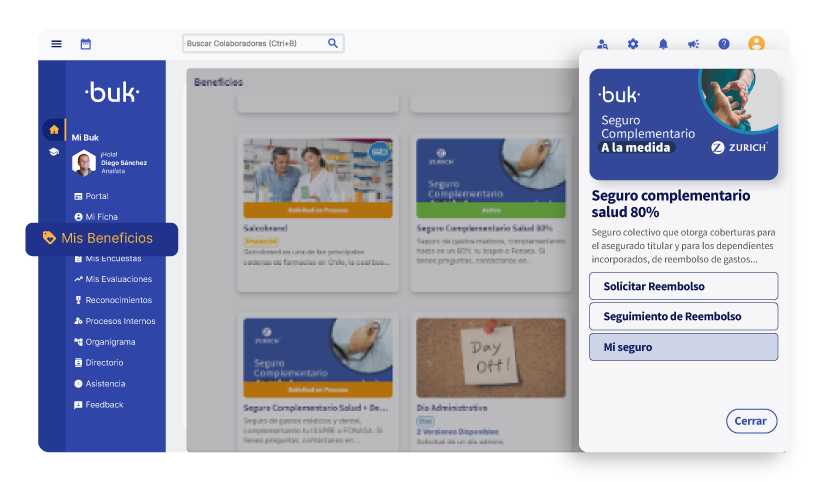Open Seguro Complementario Salud + Dental card image
The width and height of the screenshot is (824, 482).
(318, 357)
